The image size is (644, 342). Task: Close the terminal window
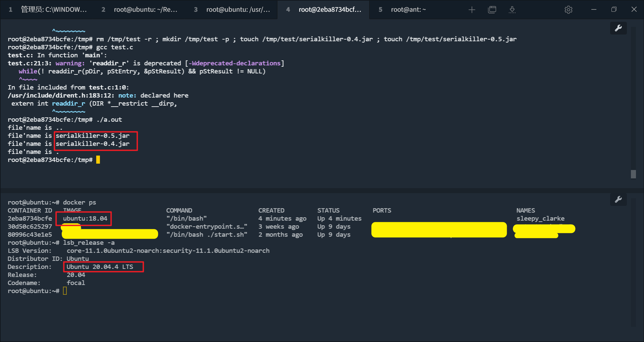tap(634, 9)
